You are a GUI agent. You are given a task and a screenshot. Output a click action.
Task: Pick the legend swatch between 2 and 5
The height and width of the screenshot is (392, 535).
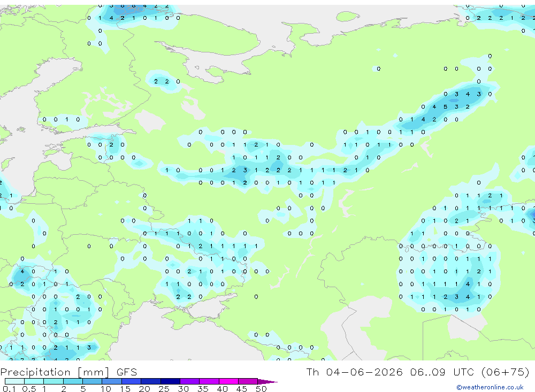73,381
